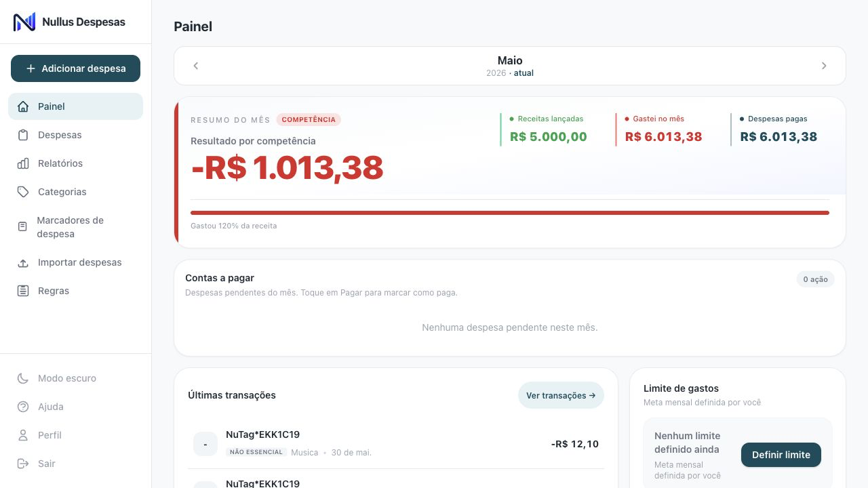Click the first NuTag*EKK1C19 transaction row

(x=396, y=444)
